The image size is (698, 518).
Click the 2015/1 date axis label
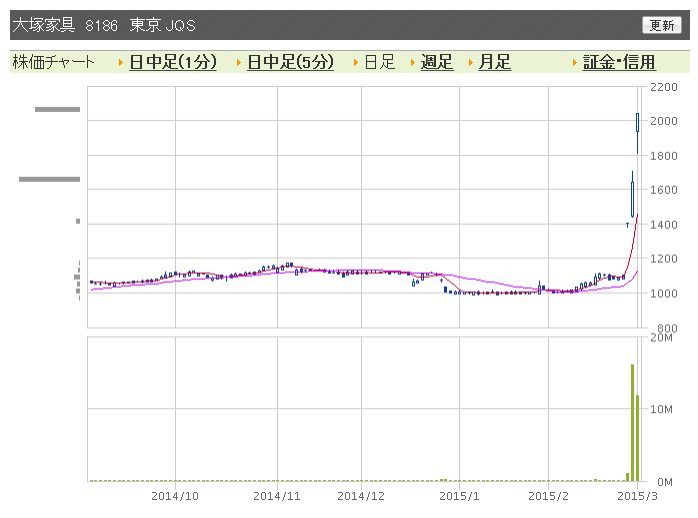[459, 496]
